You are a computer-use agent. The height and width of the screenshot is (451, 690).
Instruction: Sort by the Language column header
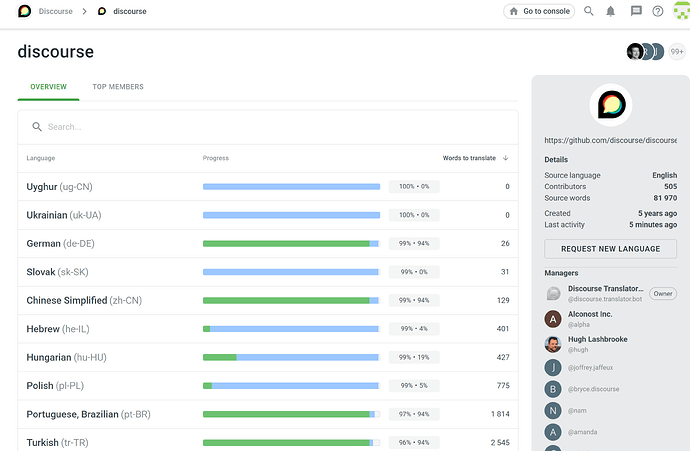(x=40, y=158)
